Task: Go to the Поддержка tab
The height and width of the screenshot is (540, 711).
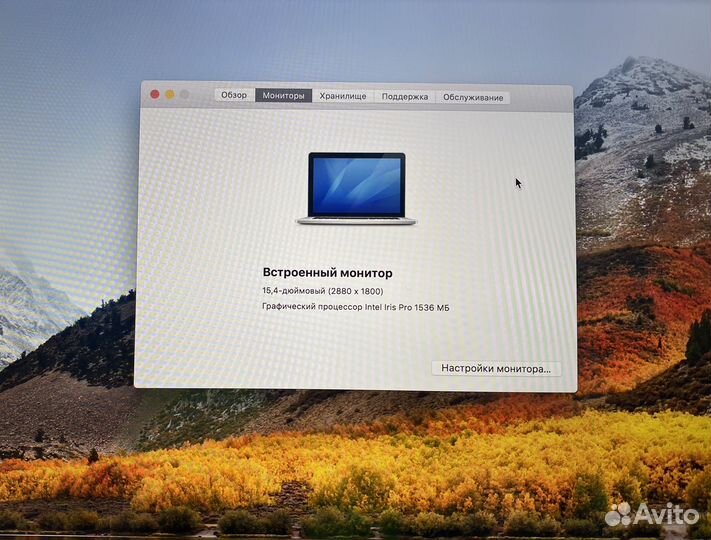Action: coord(404,97)
